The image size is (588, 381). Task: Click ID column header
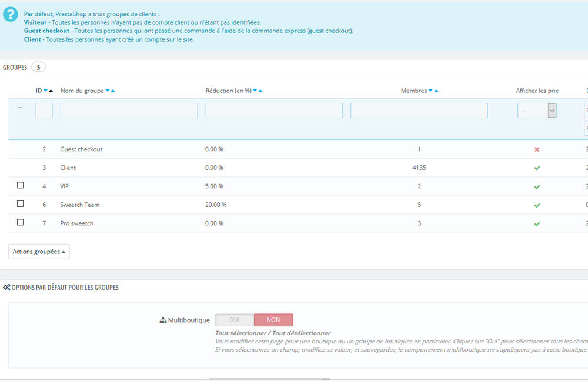click(39, 91)
